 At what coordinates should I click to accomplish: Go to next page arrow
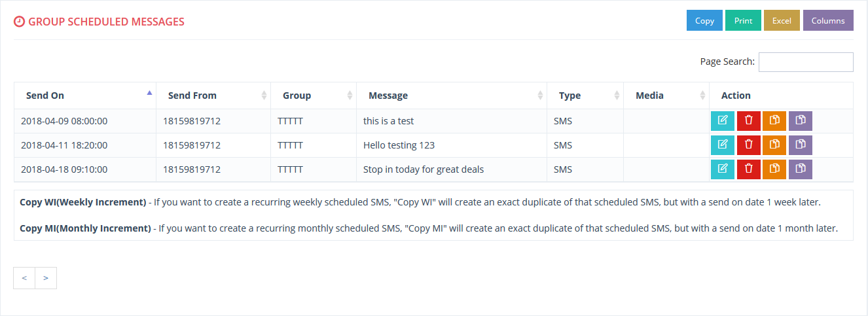point(46,278)
